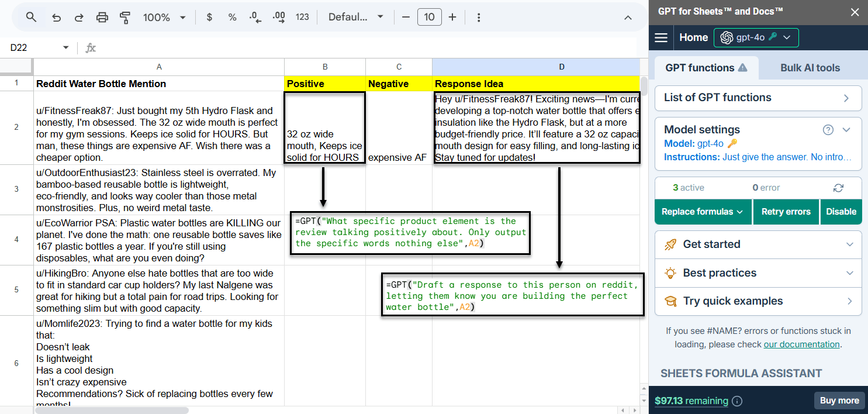This screenshot has width=868, height=414.
Task: Redo the last action
Action: (x=79, y=18)
